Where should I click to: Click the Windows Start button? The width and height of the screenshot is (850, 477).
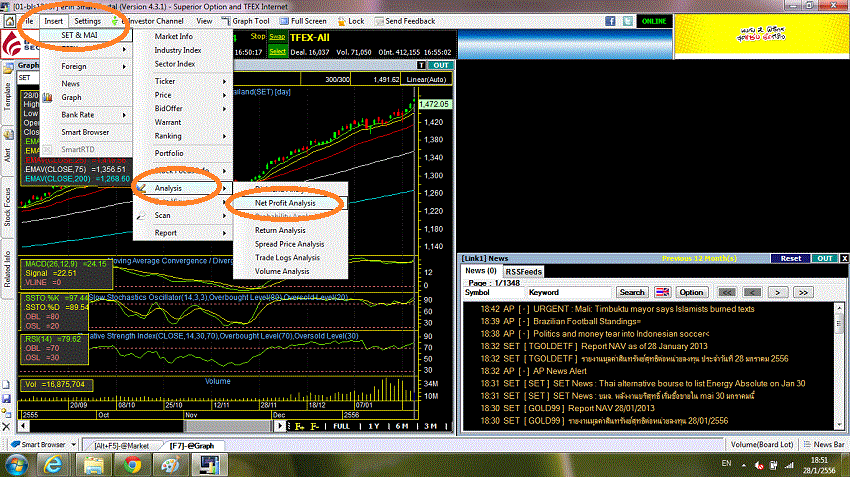pos(16,465)
